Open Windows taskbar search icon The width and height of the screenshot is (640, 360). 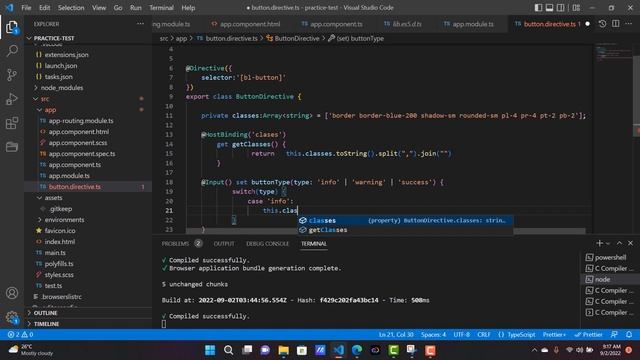229,350
